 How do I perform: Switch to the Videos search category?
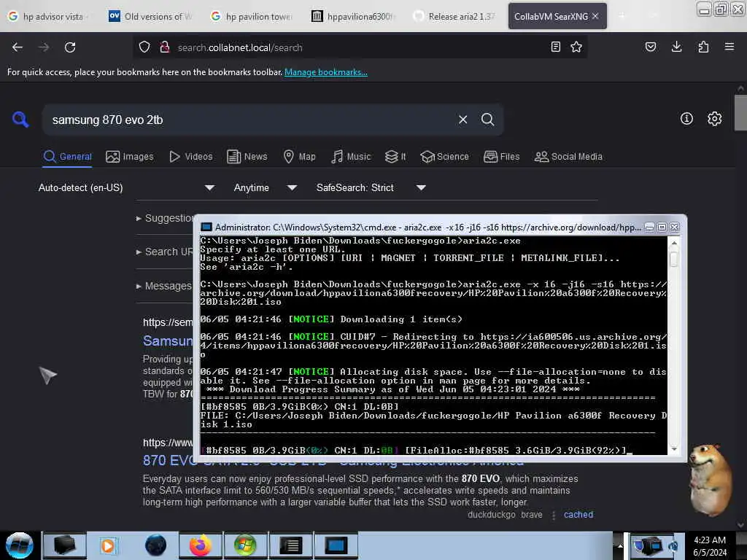pyautogui.click(x=191, y=157)
